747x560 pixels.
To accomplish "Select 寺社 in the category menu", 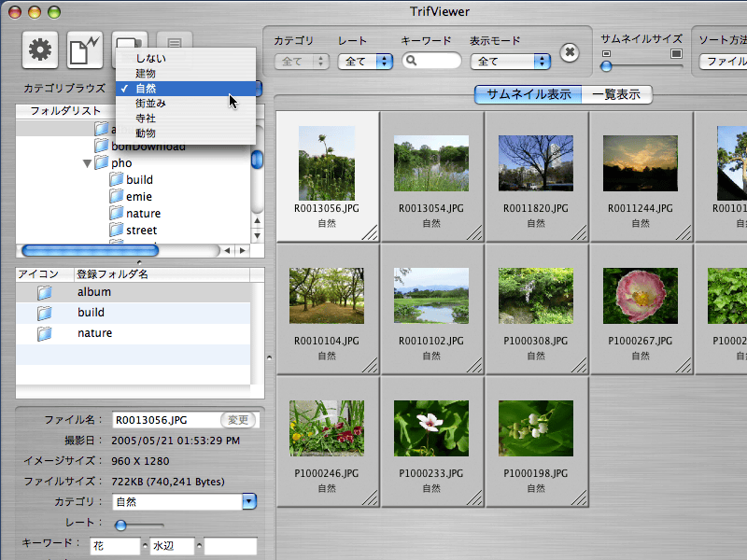I will click(x=186, y=119).
